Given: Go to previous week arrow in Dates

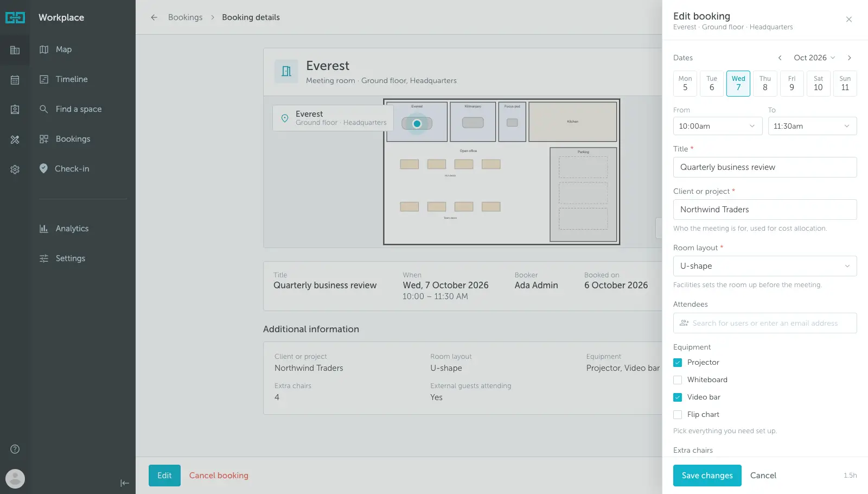Looking at the screenshot, I should [x=780, y=58].
